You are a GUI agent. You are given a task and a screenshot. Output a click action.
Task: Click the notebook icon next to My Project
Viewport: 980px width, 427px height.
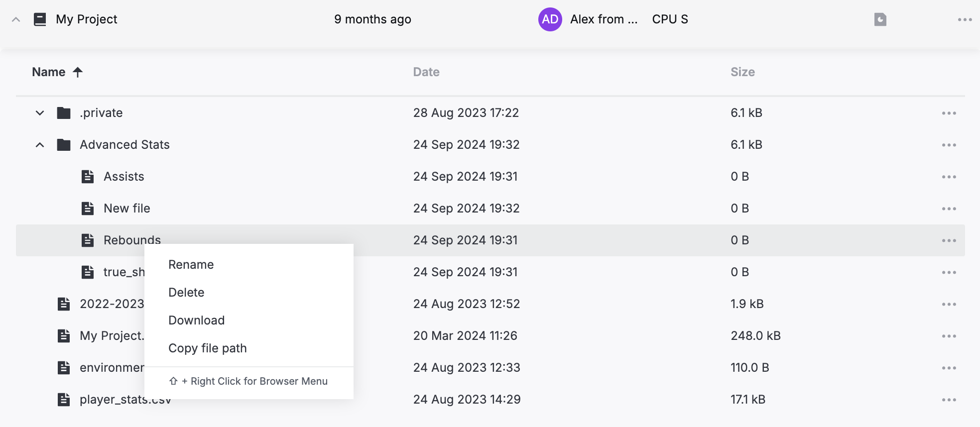[x=40, y=19]
